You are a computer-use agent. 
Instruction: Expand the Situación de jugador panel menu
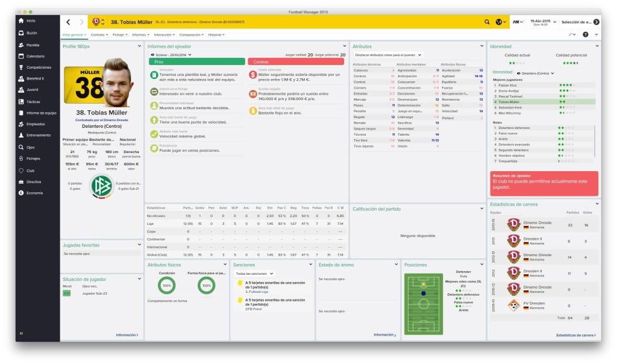coord(139,279)
